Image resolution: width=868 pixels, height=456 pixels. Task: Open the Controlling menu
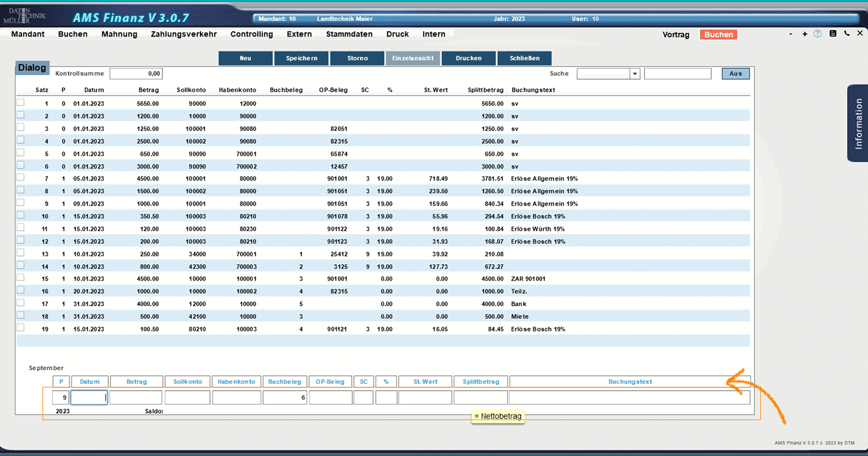point(251,34)
